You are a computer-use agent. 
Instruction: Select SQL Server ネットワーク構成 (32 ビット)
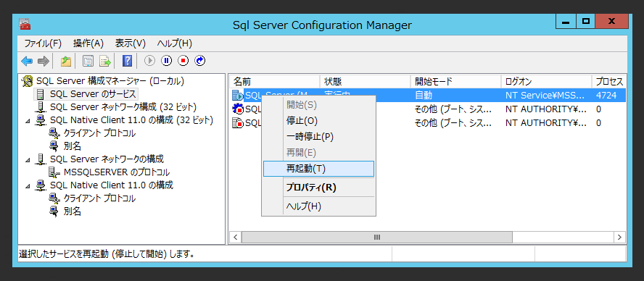(x=123, y=107)
